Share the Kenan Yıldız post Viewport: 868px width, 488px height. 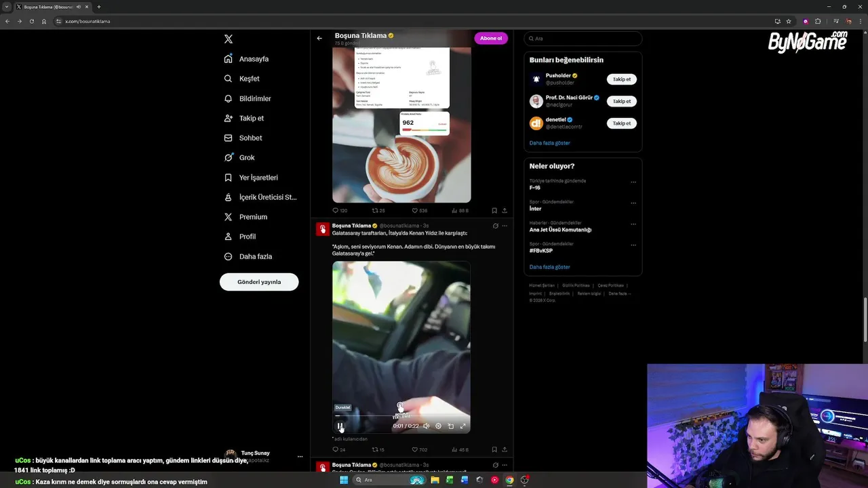click(505, 449)
